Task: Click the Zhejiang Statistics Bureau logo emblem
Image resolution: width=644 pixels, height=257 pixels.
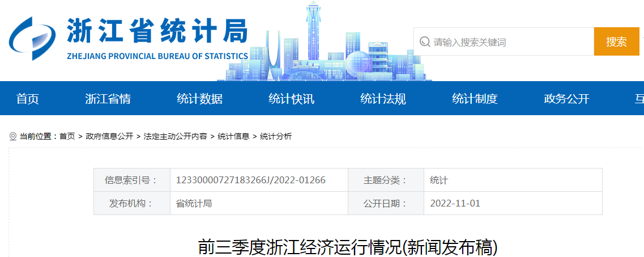Action: point(32,39)
